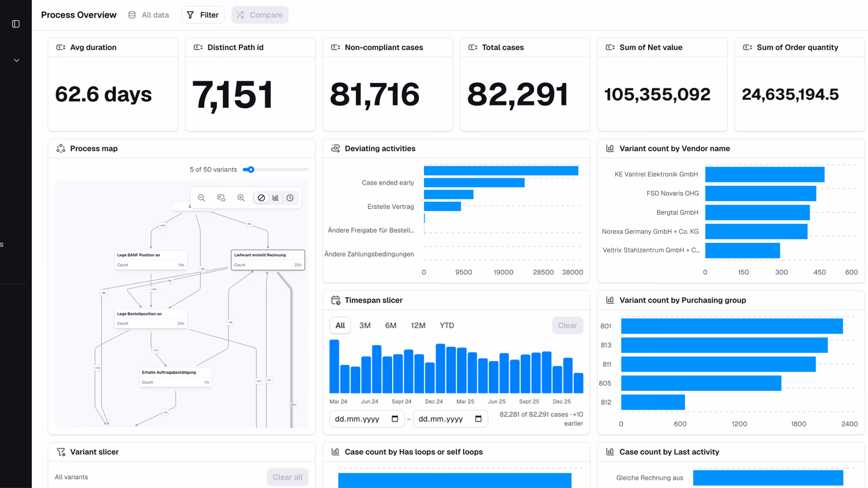Viewport: 868px width, 488px height.
Task: Click the Case count by Last activity icon
Action: point(610,452)
